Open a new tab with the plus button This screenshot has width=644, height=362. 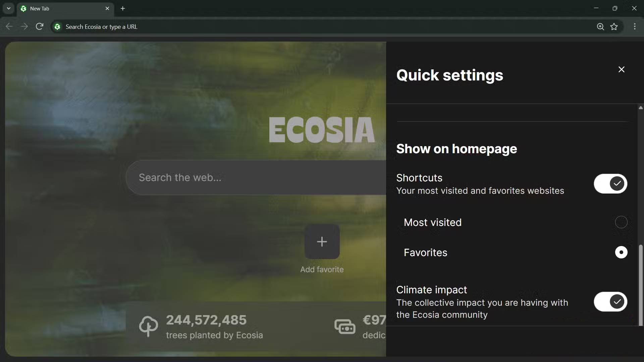coord(123,8)
